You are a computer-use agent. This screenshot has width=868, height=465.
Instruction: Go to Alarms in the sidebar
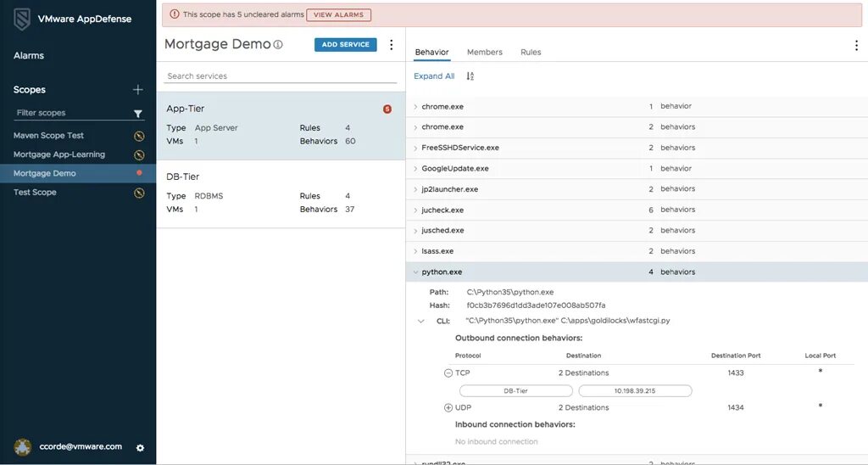(x=29, y=55)
